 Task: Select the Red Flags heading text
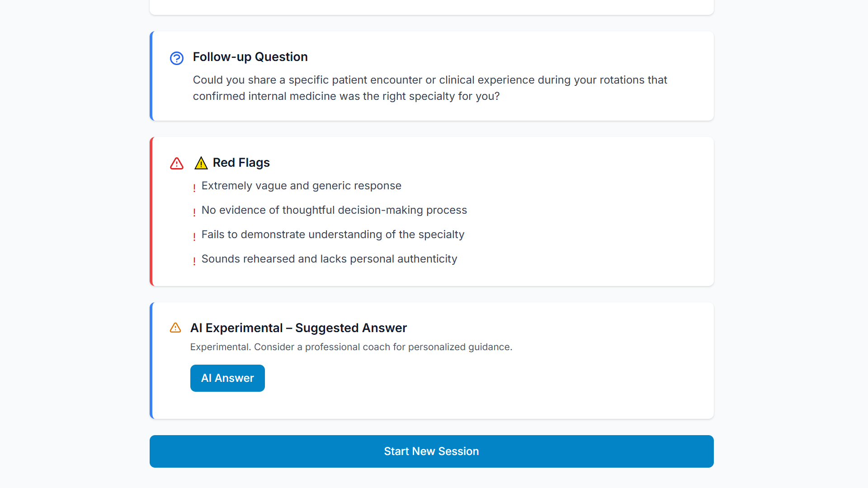click(x=241, y=162)
